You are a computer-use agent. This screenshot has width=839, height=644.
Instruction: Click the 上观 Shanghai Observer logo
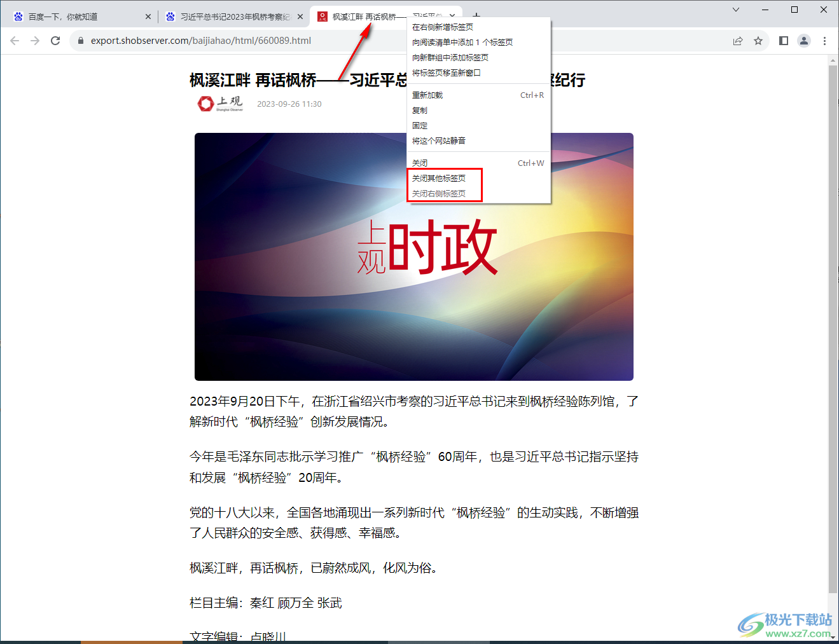click(220, 103)
